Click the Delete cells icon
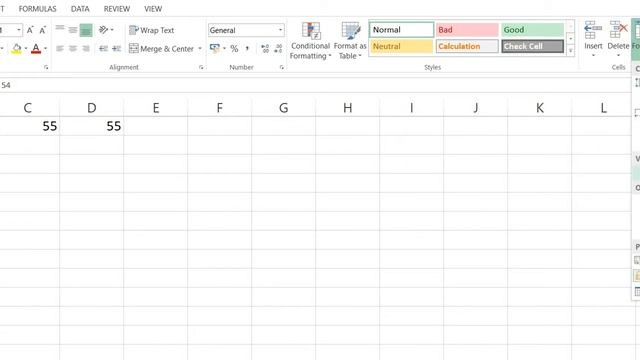640x360 pixels. pos(618,30)
